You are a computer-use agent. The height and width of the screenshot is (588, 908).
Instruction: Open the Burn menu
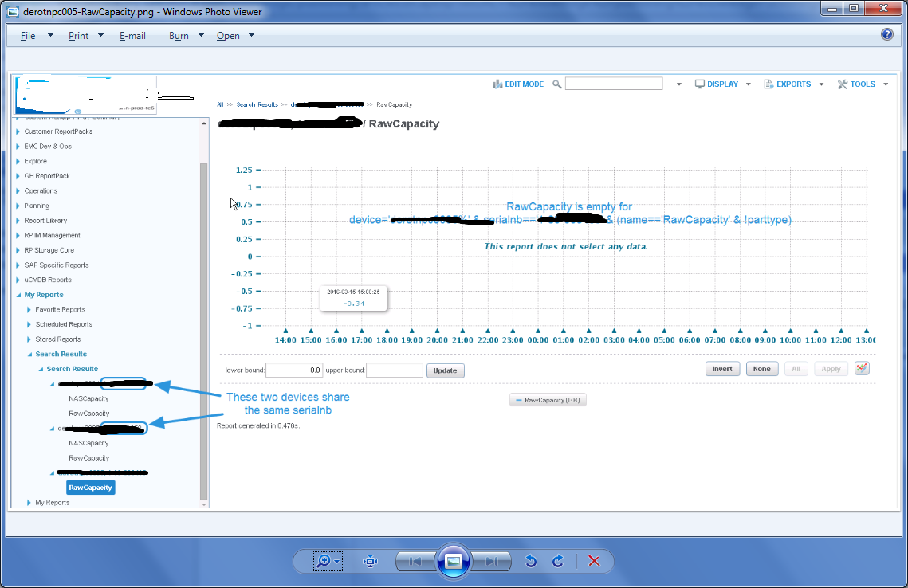[179, 35]
